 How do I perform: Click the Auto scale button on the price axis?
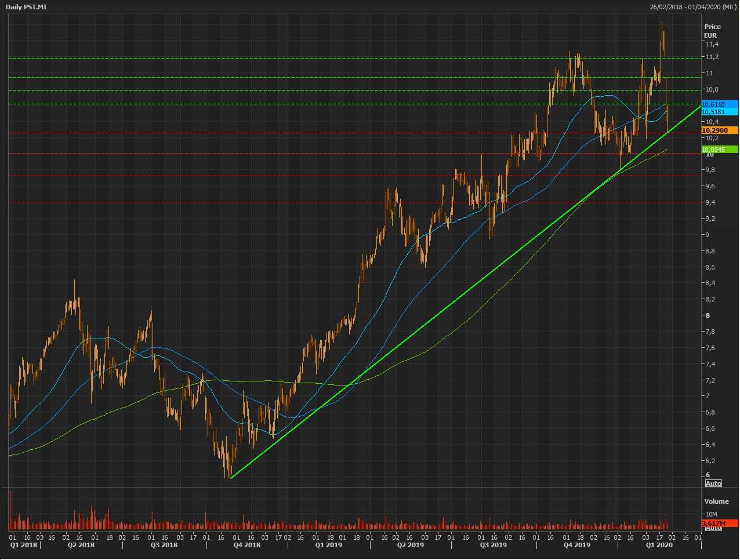click(x=713, y=483)
